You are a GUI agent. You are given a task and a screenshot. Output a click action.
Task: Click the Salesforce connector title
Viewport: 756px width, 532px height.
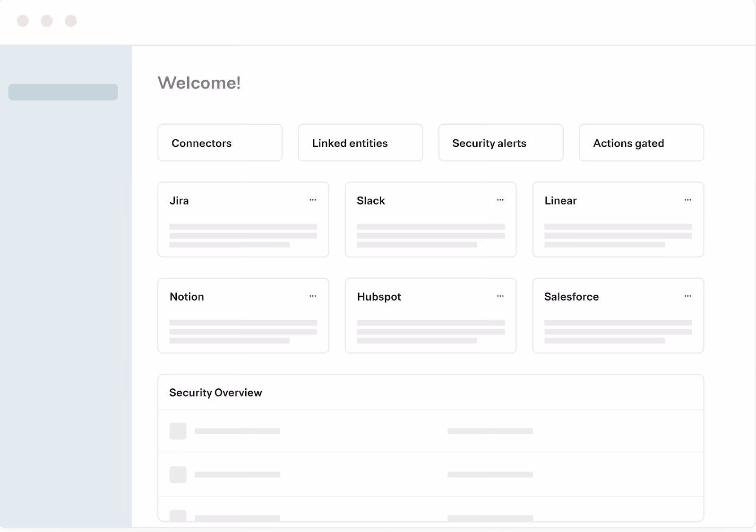click(571, 297)
